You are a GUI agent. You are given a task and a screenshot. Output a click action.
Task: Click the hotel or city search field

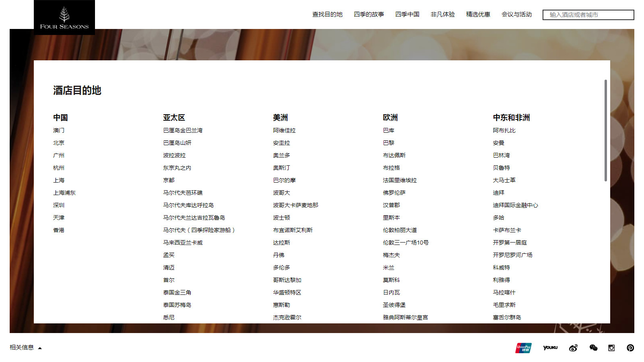coord(588,15)
